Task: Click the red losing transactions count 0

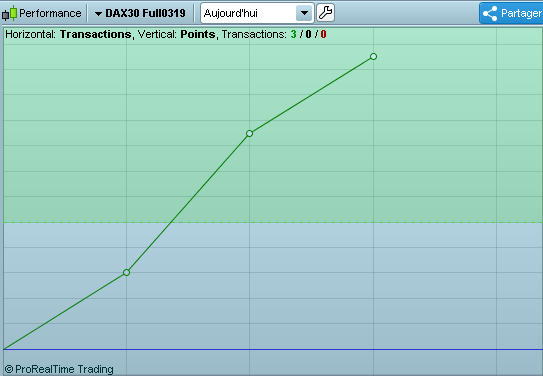Action: click(323, 34)
